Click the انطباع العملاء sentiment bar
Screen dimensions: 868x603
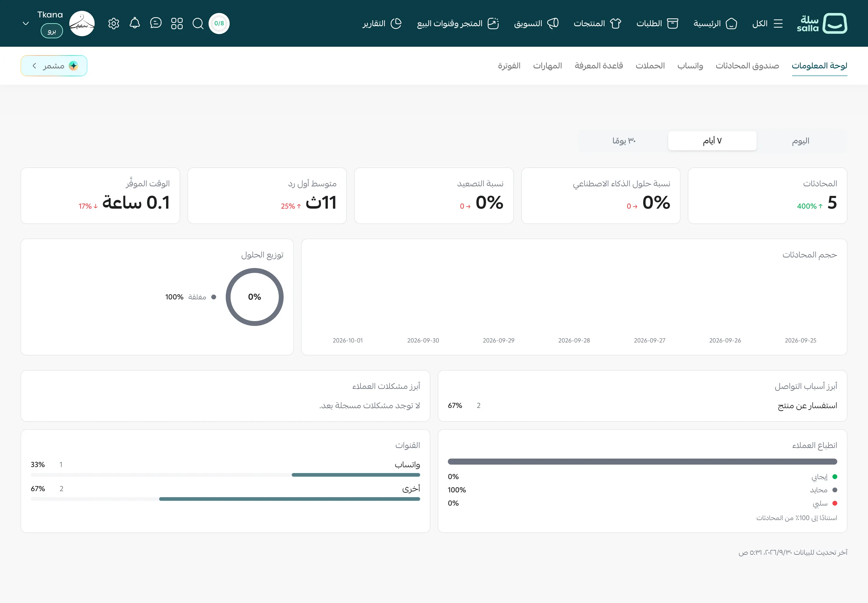coord(642,461)
